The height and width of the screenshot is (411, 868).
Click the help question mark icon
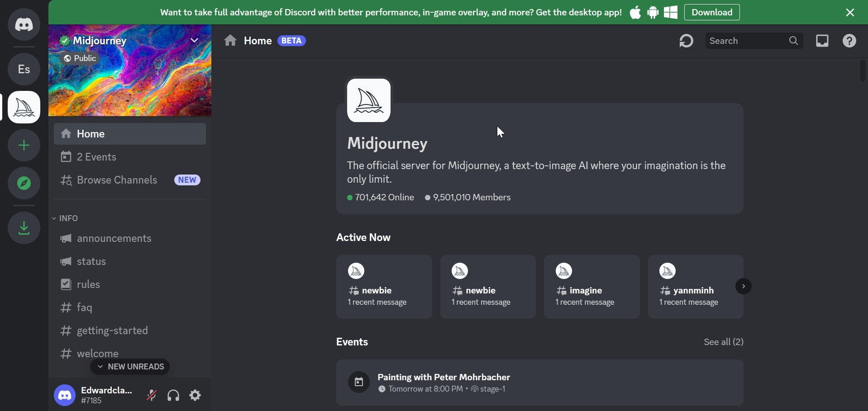coord(850,41)
